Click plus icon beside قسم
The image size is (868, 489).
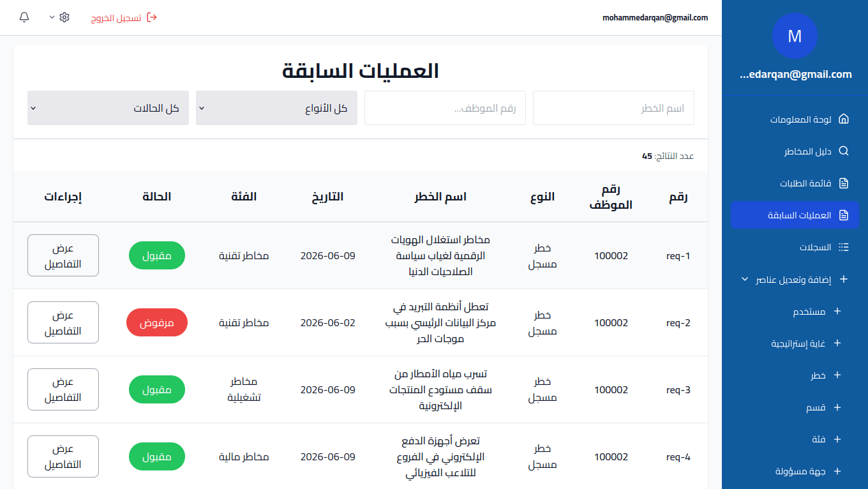[838, 407]
